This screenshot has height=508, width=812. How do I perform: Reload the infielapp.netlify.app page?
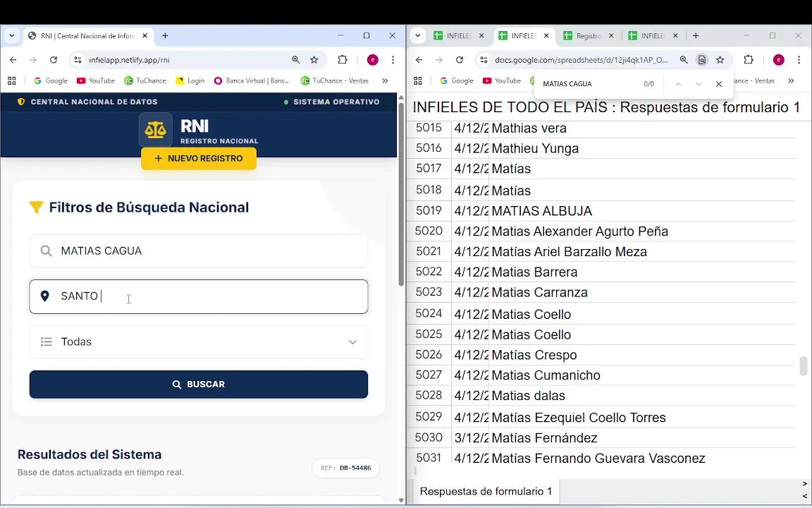[x=54, y=60]
